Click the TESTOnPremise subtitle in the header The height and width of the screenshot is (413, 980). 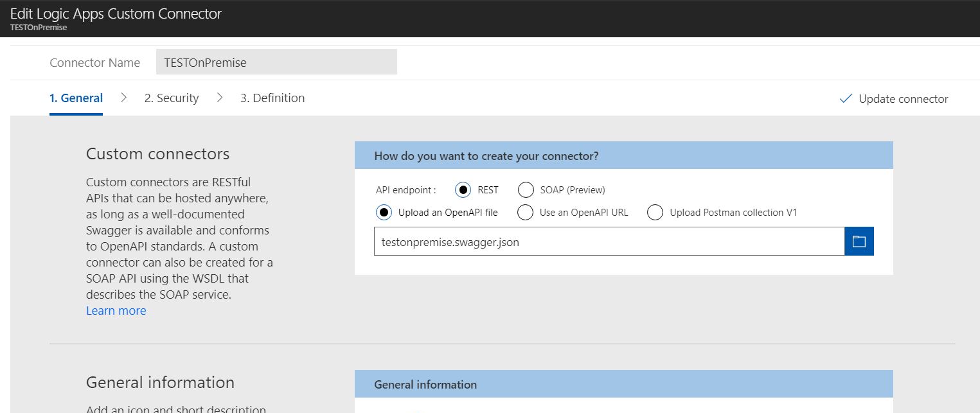pyautogui.click(x=39, y=28)
